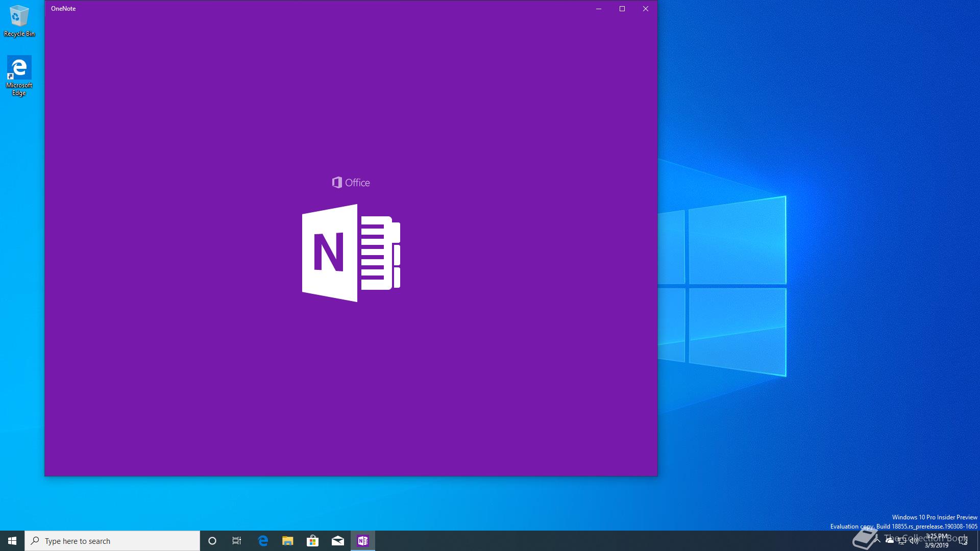Open the clock showing 3/9/2019
This screenshot has height=551, width=980.
pos(937,541)
